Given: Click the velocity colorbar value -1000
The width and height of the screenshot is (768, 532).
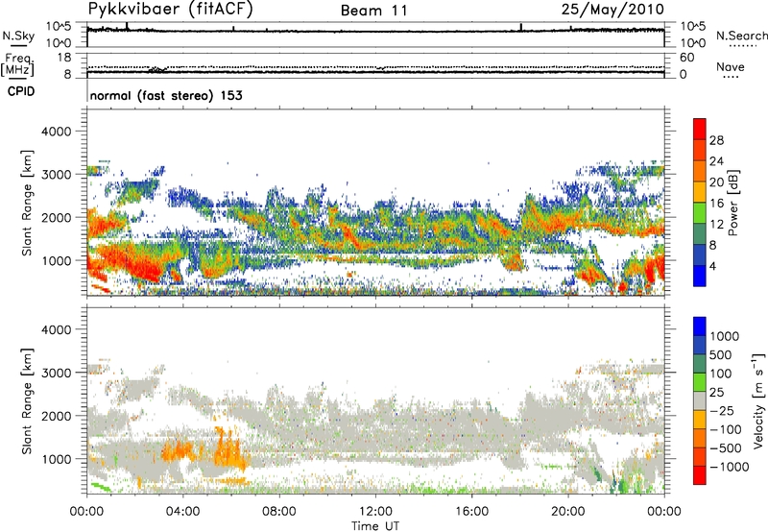Looking at the screenshot, I should pyautogui.click(x=729, y=467).
